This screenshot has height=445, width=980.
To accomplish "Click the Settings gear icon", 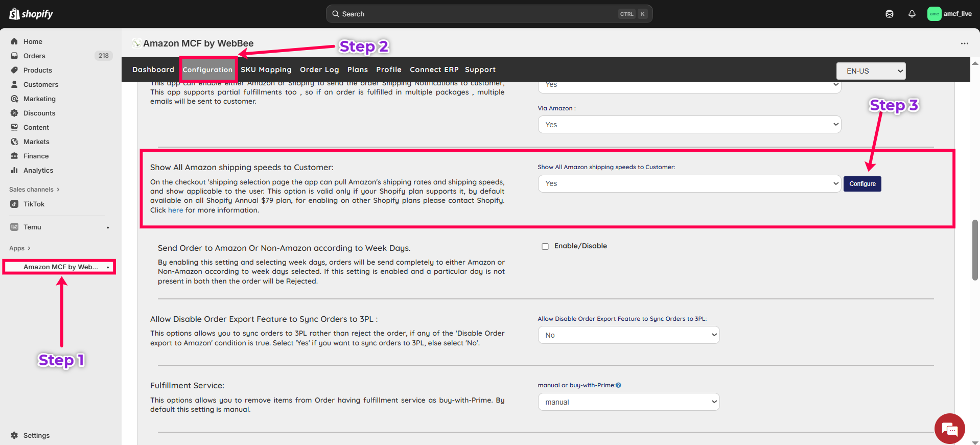I will point(14,435).
